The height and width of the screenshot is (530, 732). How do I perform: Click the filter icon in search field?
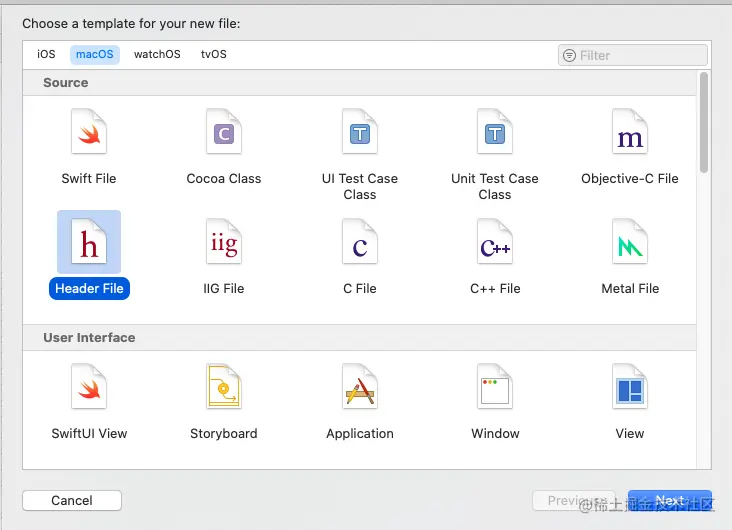[x=569, y=56]
